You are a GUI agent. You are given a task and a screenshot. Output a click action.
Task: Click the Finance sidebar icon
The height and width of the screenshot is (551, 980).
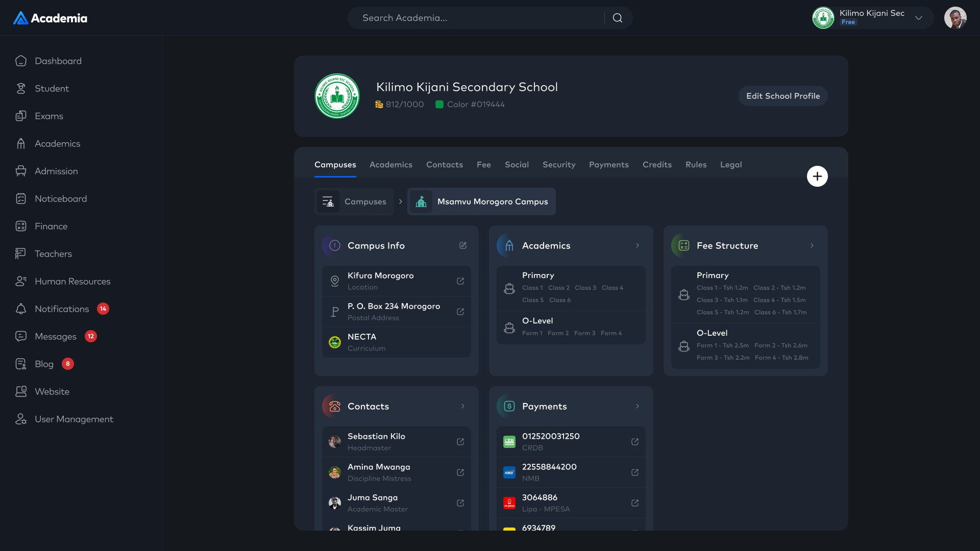point(21,226)
